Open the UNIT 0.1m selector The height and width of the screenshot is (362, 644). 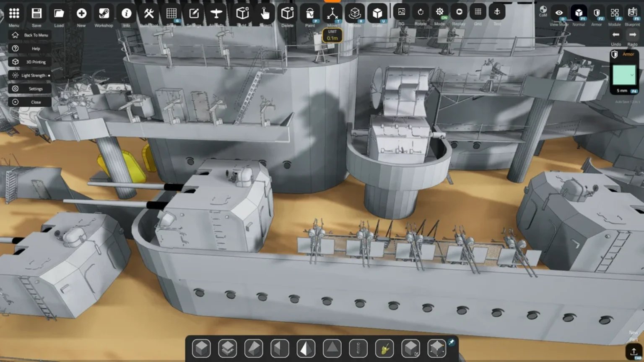click(332, 35)
